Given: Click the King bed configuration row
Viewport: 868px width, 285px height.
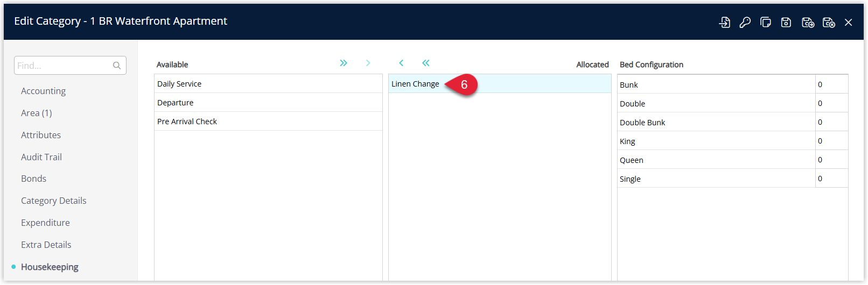Looking at the screenshot, I should point(716,141).
